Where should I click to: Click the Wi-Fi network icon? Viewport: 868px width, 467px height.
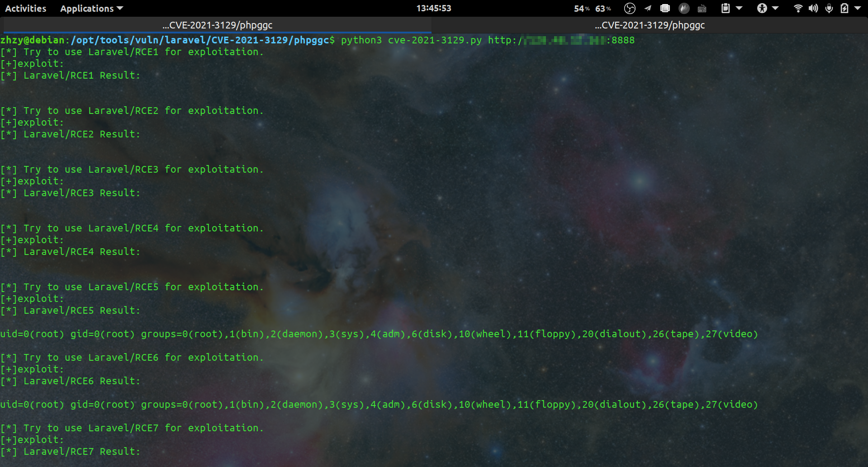pos(798,8)
